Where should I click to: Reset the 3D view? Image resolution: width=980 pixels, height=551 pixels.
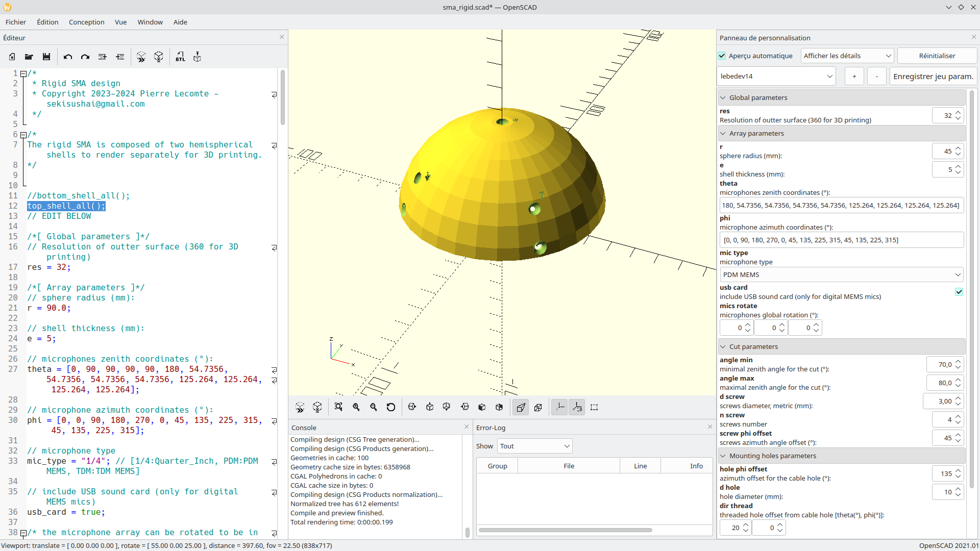[x=391, y=407]
